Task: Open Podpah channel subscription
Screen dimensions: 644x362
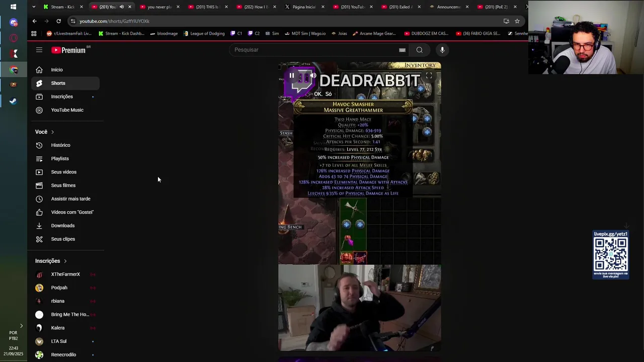Action: (65, 288)
